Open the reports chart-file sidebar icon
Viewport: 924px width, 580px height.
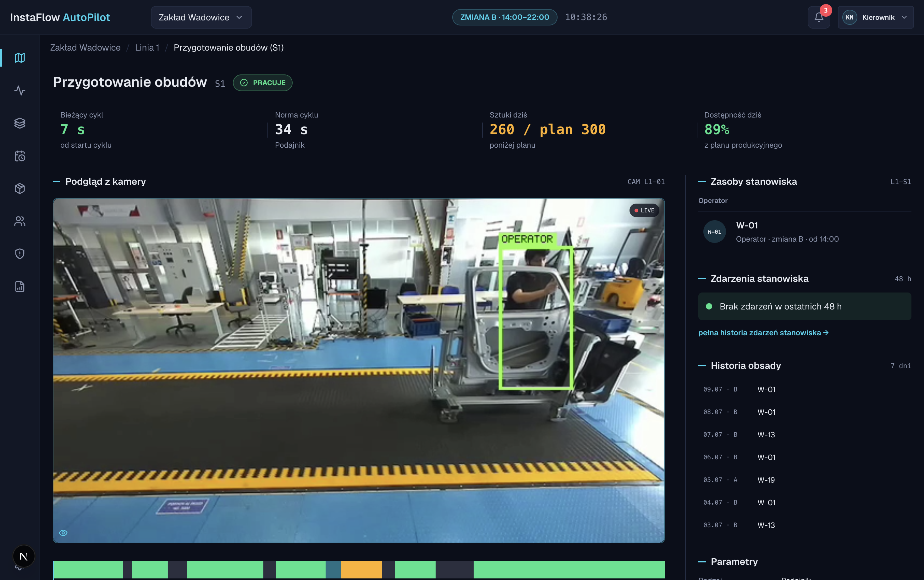(x=19, y=287)
